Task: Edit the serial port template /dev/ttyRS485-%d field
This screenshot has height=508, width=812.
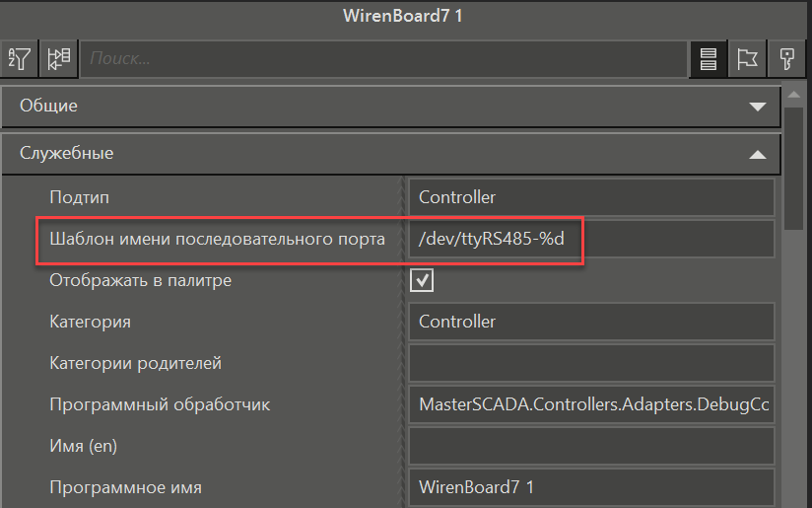Action: pos(591,239)
